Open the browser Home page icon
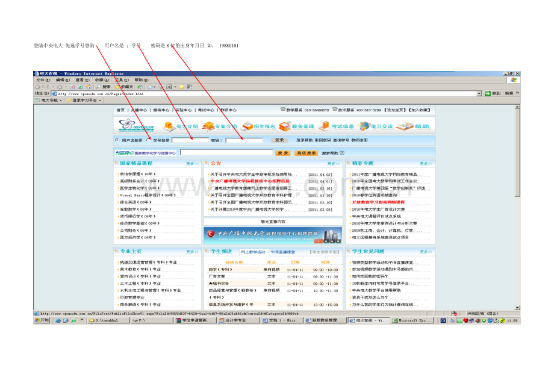Image resolution: width=554 pixels, height=392 pixels. pos(89,87)
